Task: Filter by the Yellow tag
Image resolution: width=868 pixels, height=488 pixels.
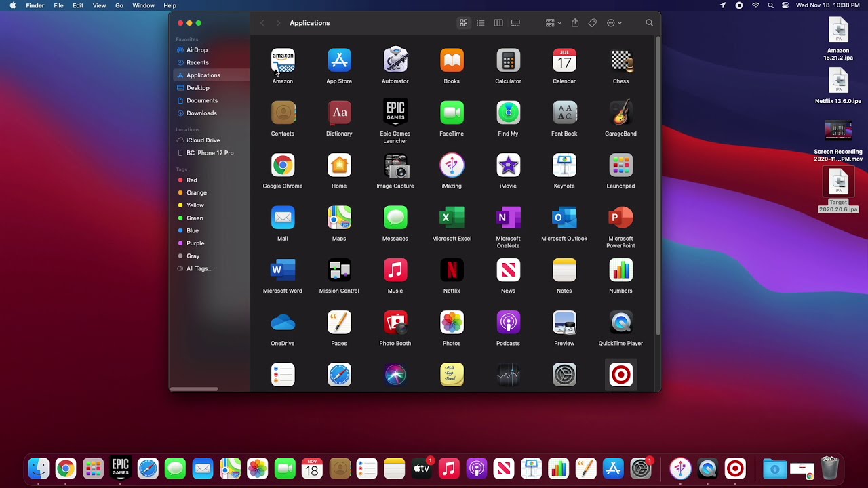Action: (x=212, y=205)
